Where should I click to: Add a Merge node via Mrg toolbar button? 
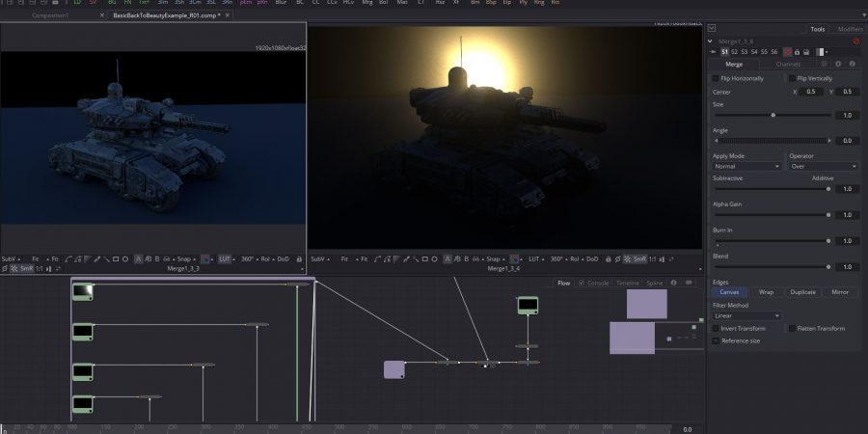point(368,4)
